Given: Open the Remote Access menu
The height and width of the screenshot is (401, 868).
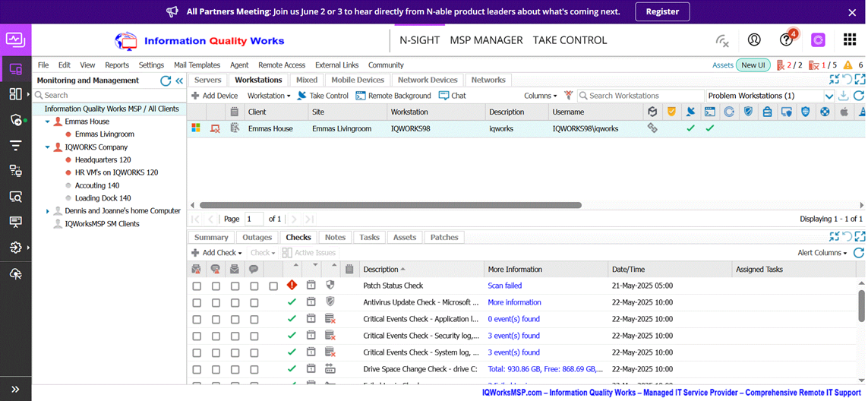Looking at the screenshot, I should [281, 65].
